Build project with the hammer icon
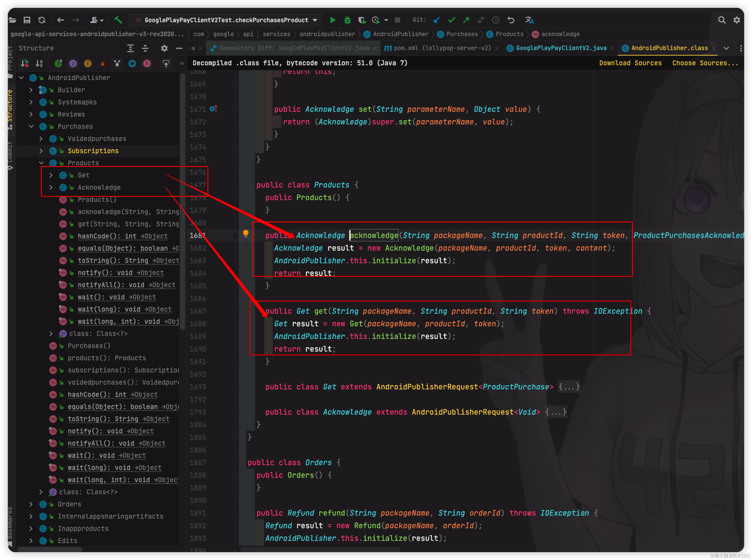 (x=118, y=20)
